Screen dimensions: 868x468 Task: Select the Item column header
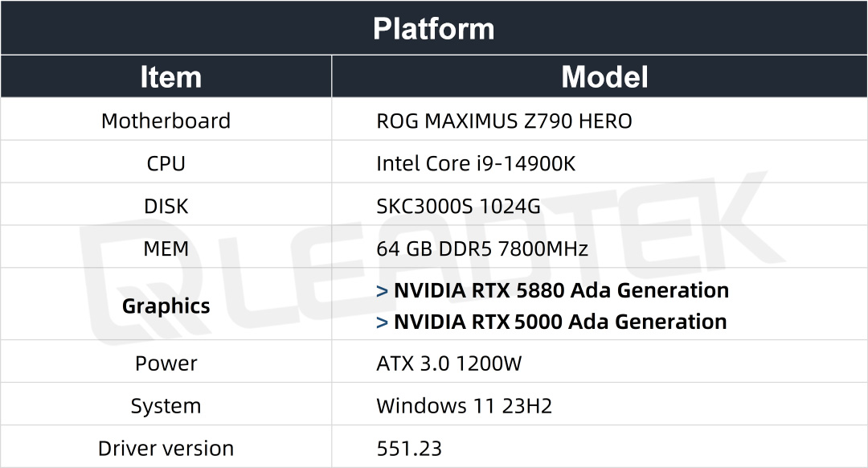[x=170, y=76]
